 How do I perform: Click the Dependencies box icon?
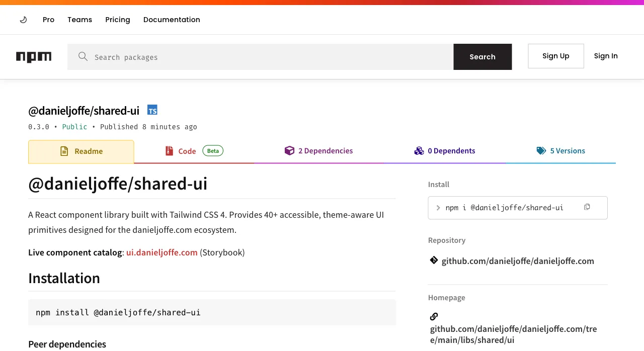289,150
